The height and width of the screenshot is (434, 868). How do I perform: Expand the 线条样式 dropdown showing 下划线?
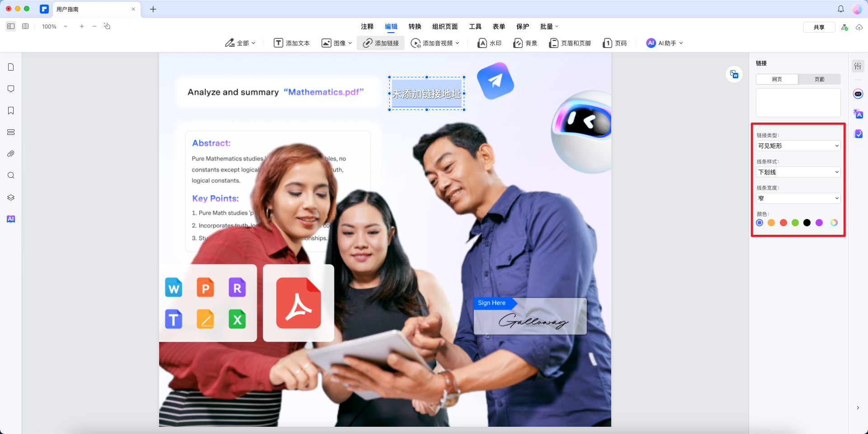click(798, 172)
